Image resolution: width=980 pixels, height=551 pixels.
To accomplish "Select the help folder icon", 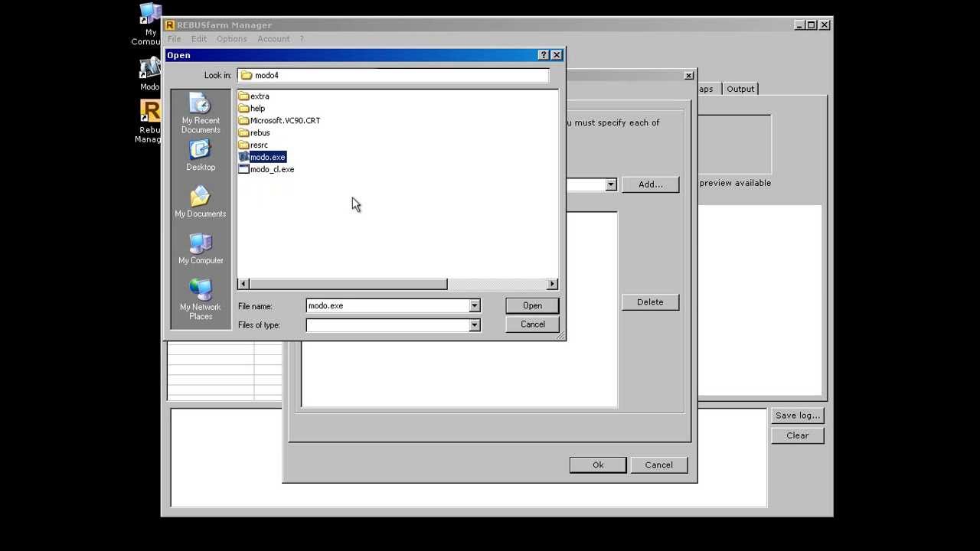I will pos(243,109).
